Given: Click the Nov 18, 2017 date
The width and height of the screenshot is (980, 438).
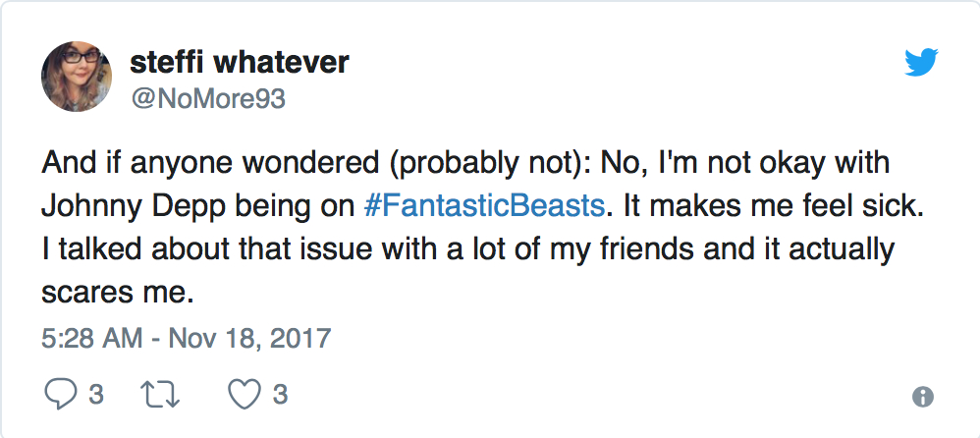Looking at the screenshot, I should (249, 339).
